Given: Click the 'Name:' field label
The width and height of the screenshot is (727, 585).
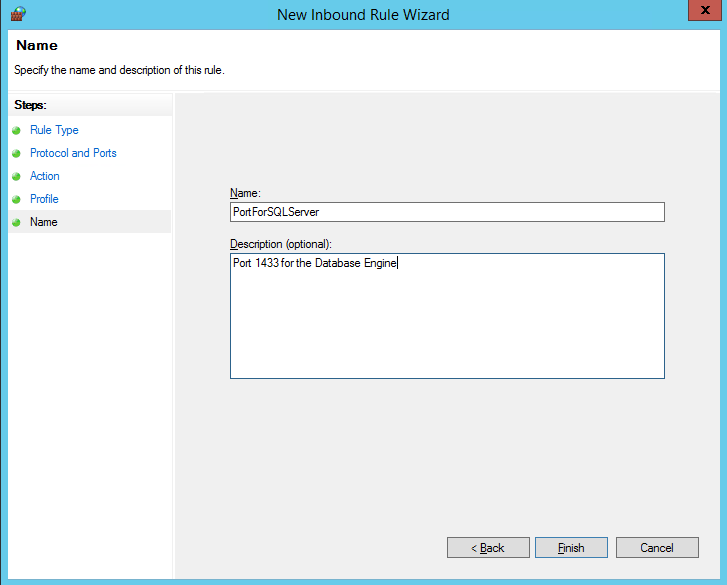Looking at the screenshot, I should click(244, 193).
